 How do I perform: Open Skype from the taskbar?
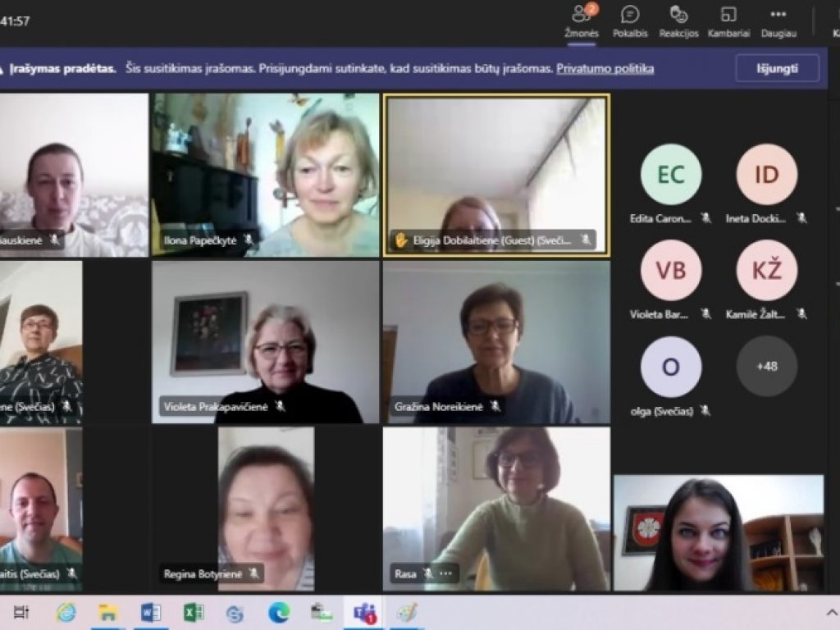pos(235,614)
